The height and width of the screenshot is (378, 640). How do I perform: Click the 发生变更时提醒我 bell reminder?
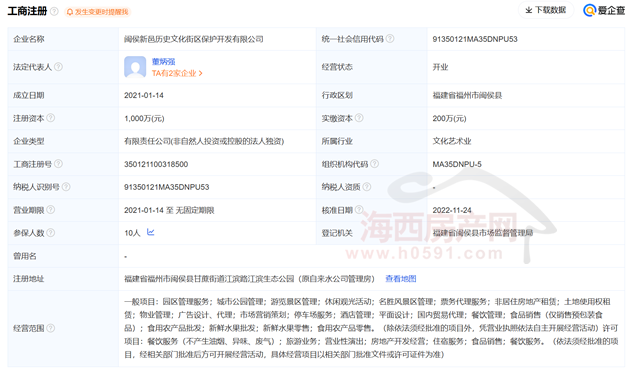pyautogui.click(x=98, y=12)
